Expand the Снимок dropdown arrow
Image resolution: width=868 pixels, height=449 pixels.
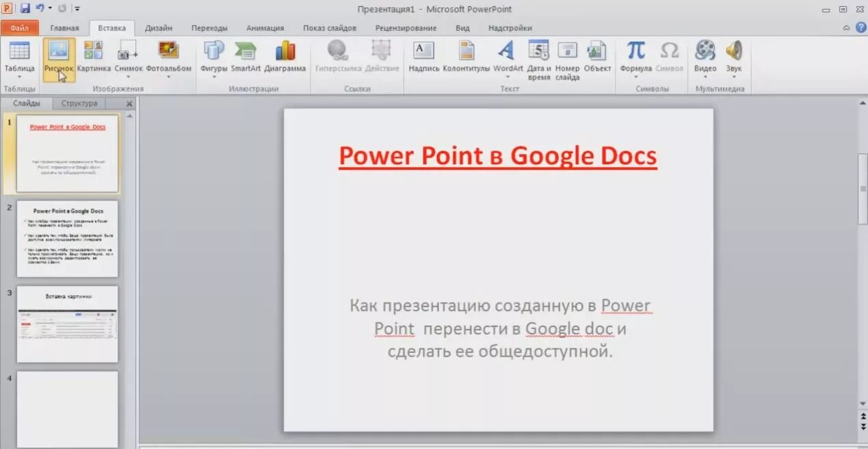click(x=128, y=77)
